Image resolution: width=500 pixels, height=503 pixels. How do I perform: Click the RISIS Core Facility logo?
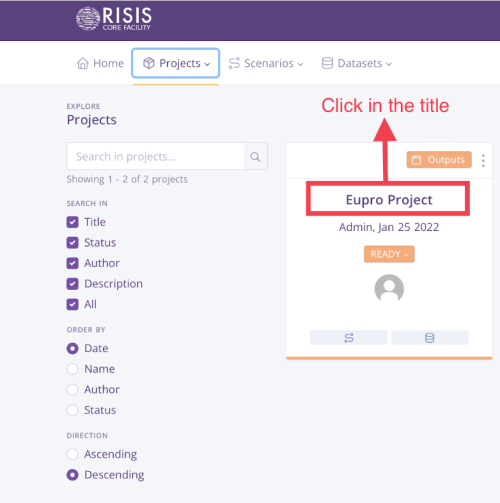[x=114, y=19]
